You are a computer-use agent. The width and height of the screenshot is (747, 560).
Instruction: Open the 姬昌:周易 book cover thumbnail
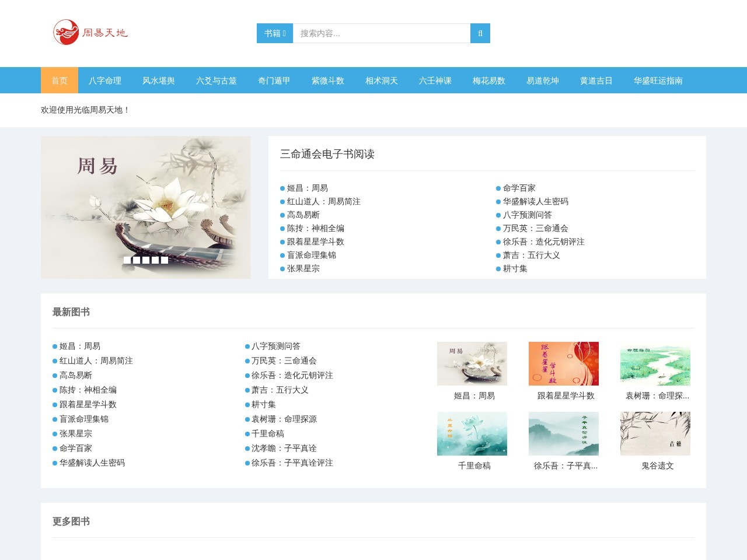472,363
